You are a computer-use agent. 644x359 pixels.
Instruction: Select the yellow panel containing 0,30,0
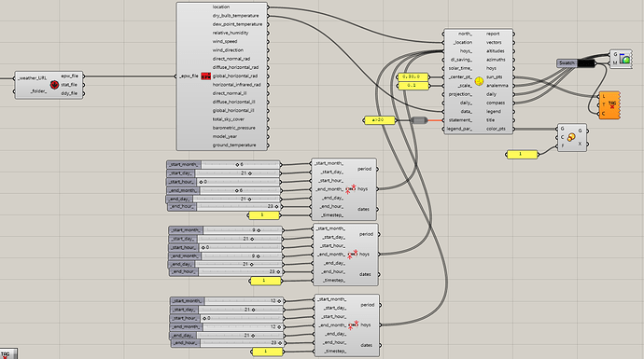[x=413, y=76]
